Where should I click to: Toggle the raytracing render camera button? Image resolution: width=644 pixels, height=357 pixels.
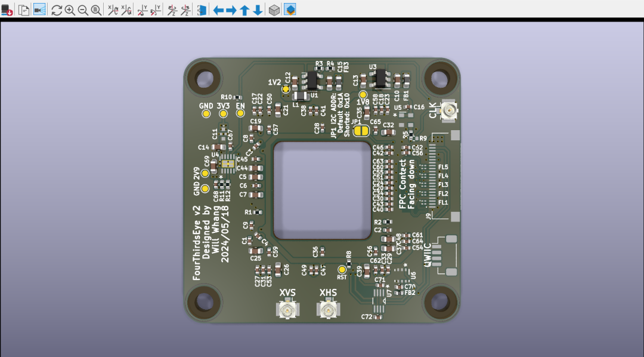(39, 10)
